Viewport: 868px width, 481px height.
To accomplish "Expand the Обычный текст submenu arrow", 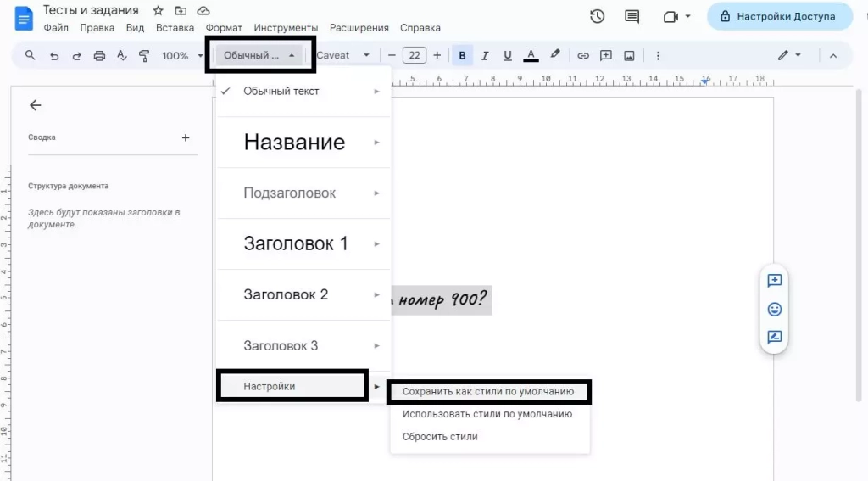I will click(x=376, y=92).
